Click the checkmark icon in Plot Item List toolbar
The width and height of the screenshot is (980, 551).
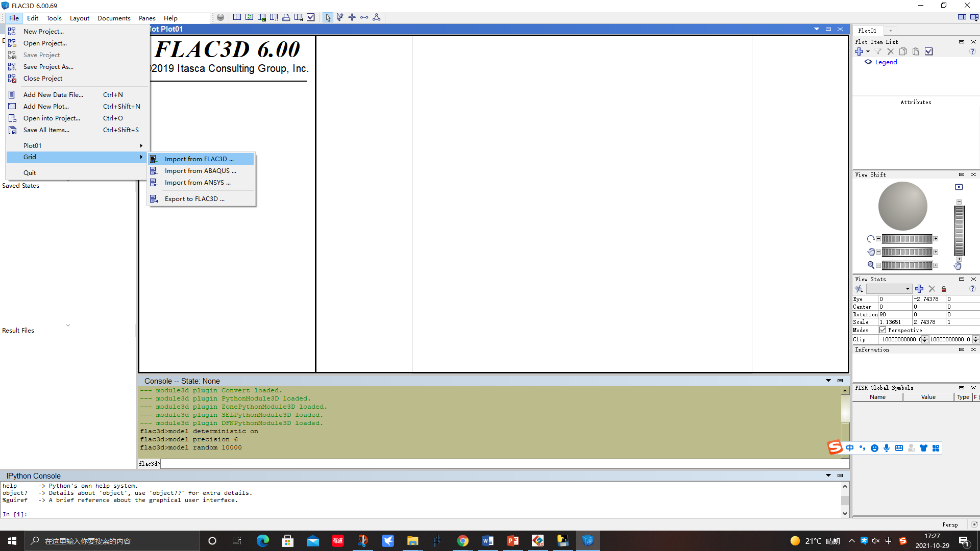point(929,52)
